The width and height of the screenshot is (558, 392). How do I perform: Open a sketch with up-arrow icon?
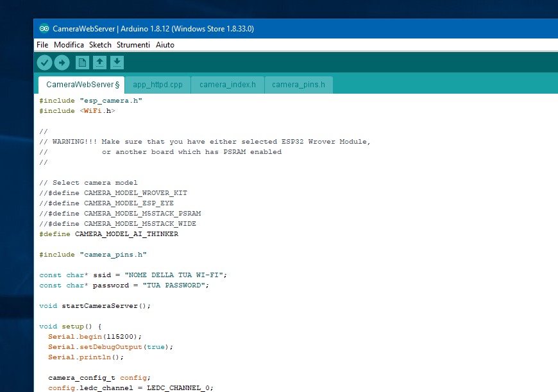pyautogui.click(x=99, y=63)
